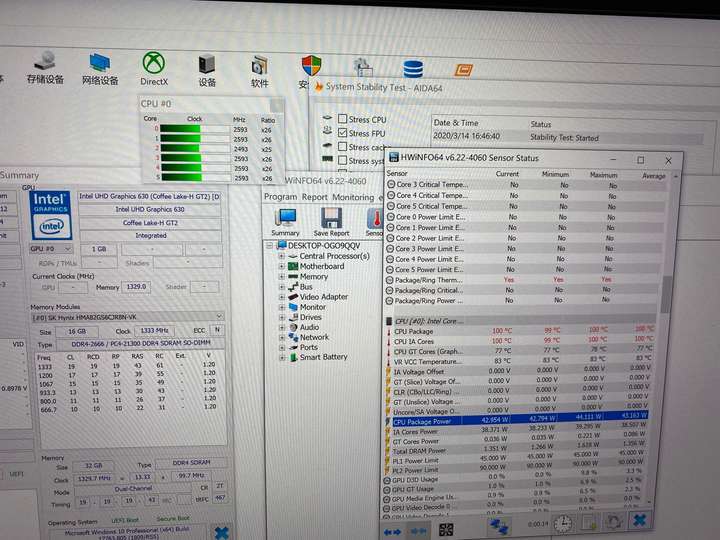The width and height of the screenshot is (720, 540).
Task: Expand the Drives tree node
Action: tap(281, 317)
